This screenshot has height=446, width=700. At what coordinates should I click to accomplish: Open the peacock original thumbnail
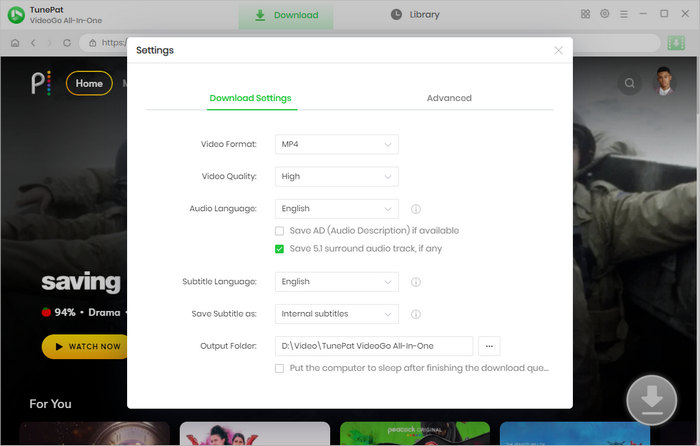click(415, 433)
